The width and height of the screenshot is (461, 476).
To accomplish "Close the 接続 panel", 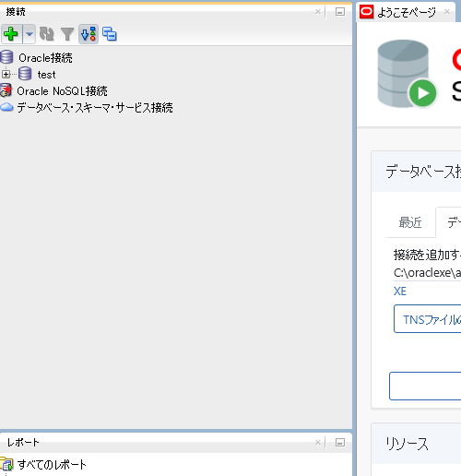I will click(318, 12).
